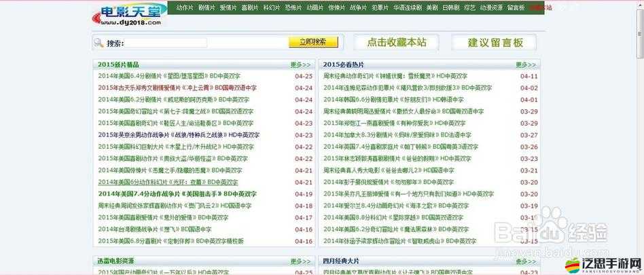Open the 《魔法黑森林》 movie link
The height and width of the screenshot is (275, 644).
point(397,230)
